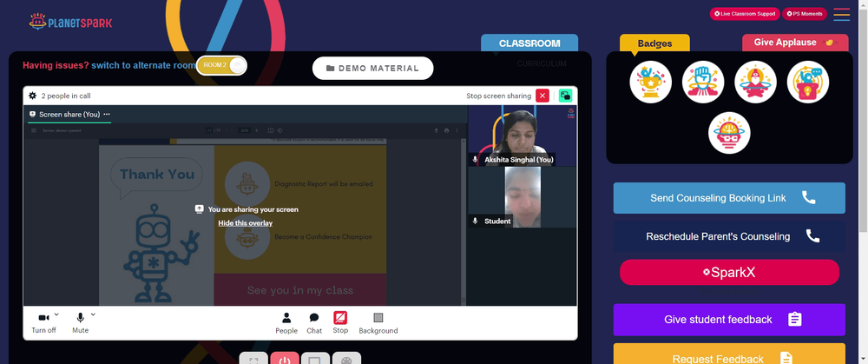Open the Badges tab
Screen dimensions: 868x364
[x=654, y=43]
